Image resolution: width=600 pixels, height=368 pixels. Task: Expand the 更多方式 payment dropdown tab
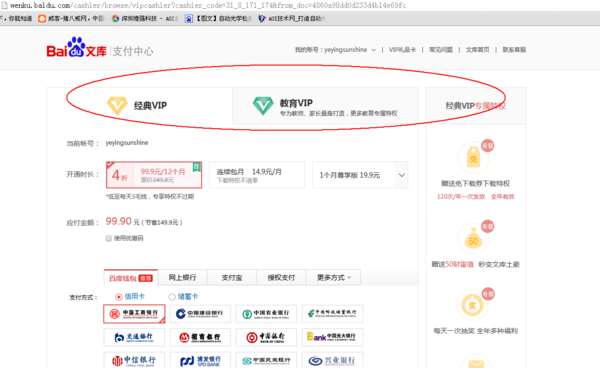pyautogui.click(x=334, y=277)
